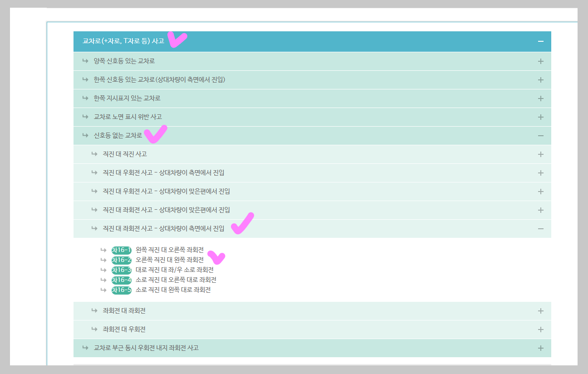Image resolution: width=588 pixels, height=374 pixels.
Task: Open 소로 직진 대 왼쪽 대로 좌회전
Action: 173,290
